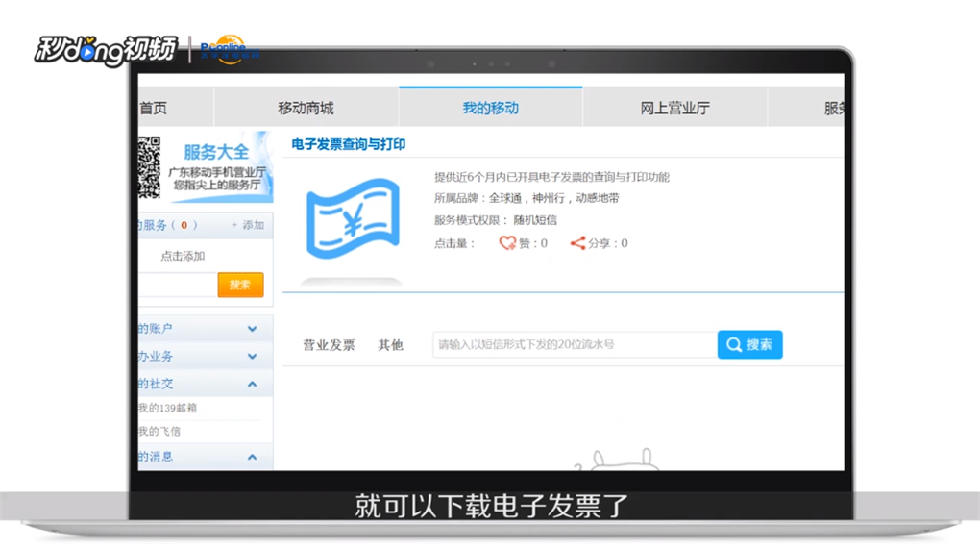The image size is (980, 549).
Task: Select the 营业发票 tab
Action: click(x=329, y=345)
